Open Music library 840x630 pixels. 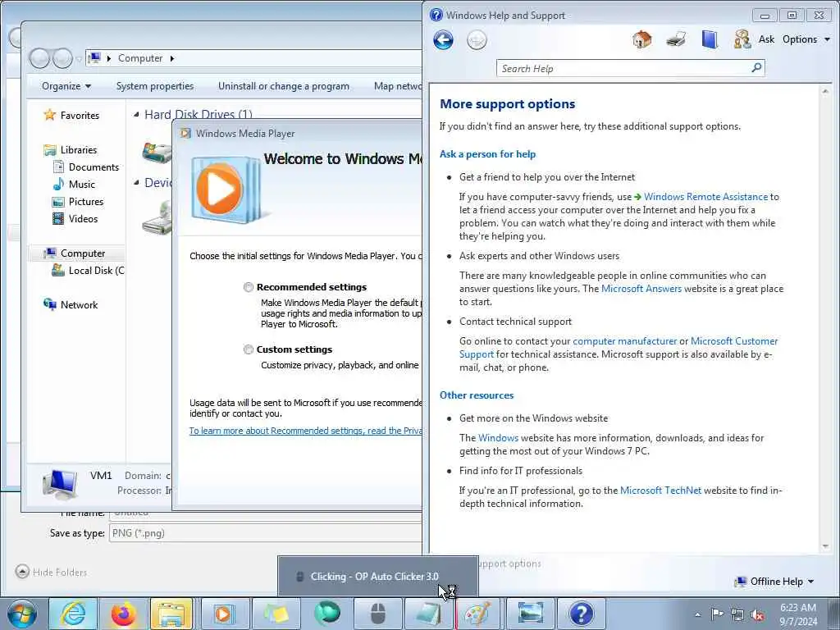tap(81, 185)
